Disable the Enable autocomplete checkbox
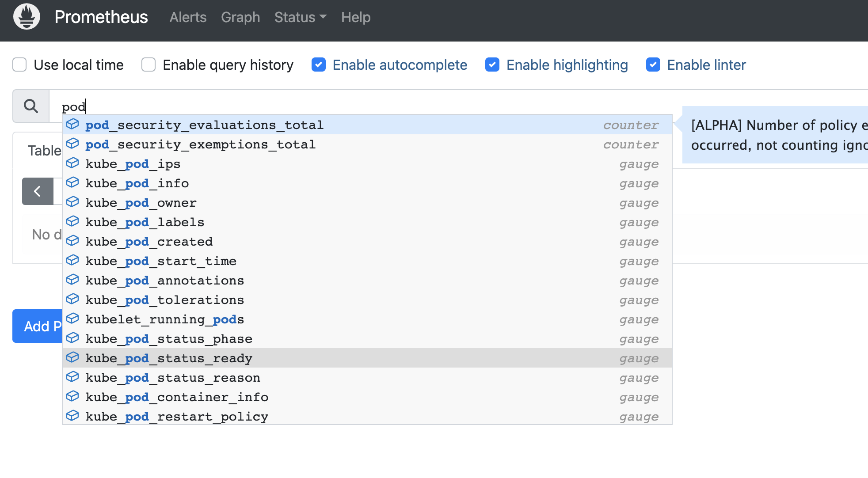Image resolution: width=868 pixels, height=478 pixels. pyautogui.click(x=319, y=64)
